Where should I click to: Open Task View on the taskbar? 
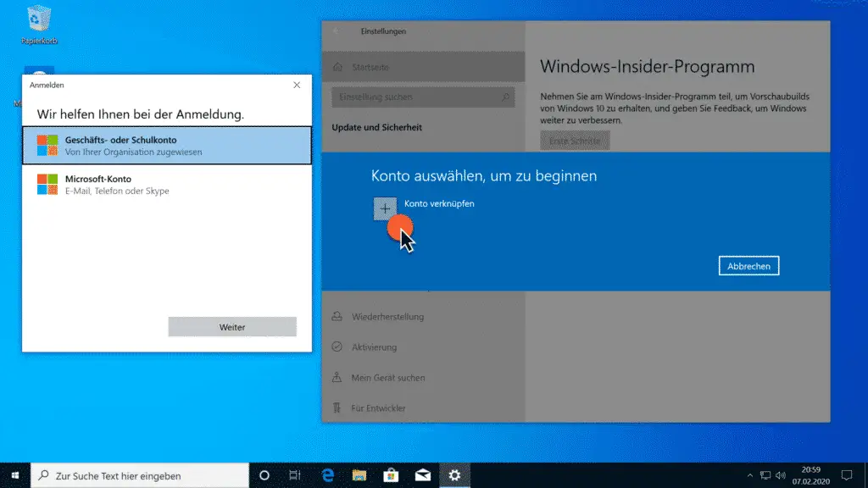[294, 475]
